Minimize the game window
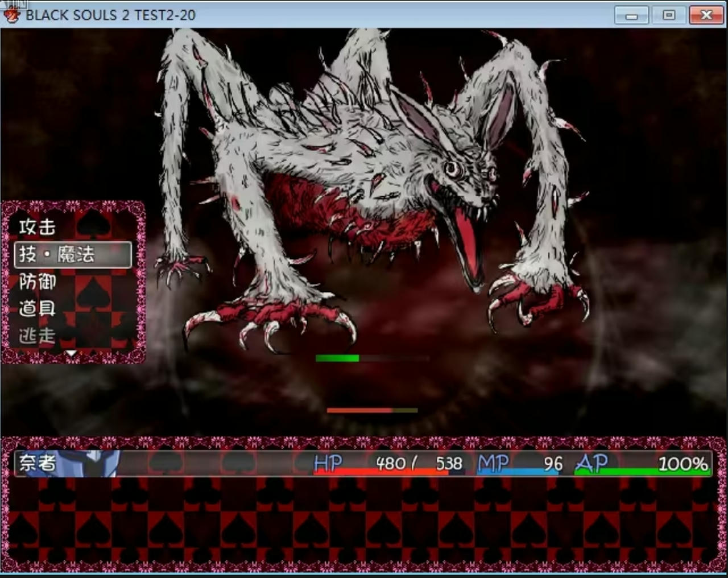 (631, 15)
